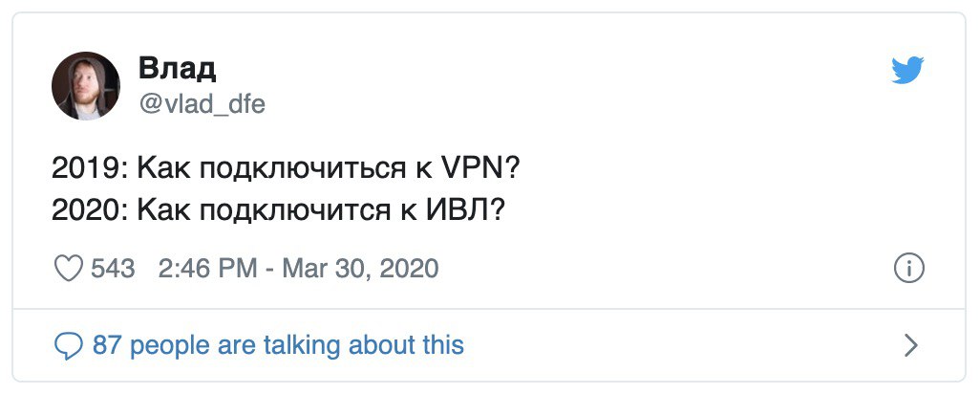Viewport: 980px width, 394px height.
Task: Open Влад's profile picture
Action: 86,86
